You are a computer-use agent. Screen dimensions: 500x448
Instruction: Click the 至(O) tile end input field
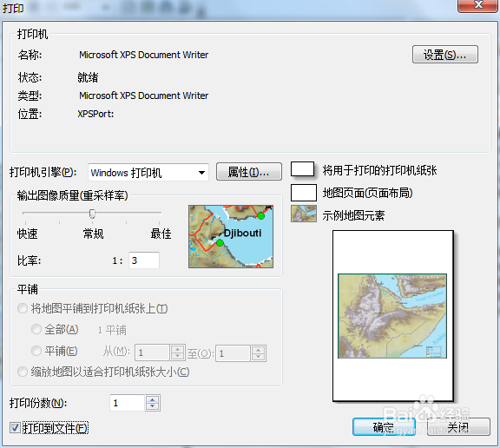233,353
